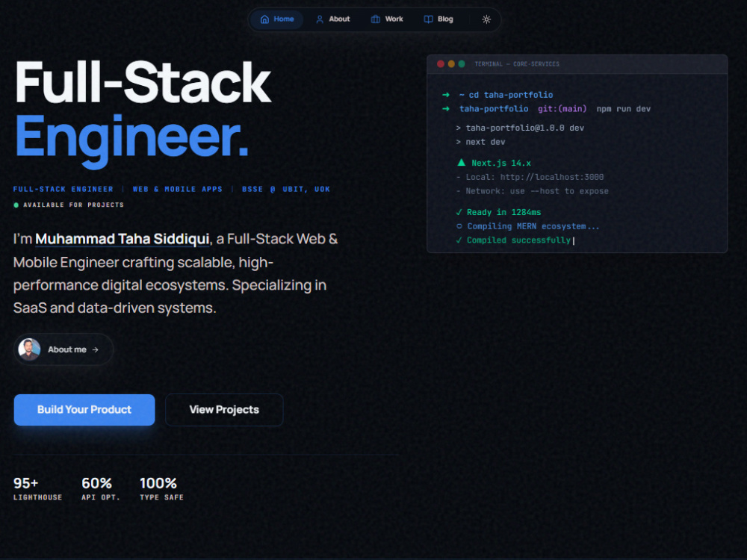This screenshot has width=747, height=560.
Task: Click View Projects button
Action: tap(224, 410)
